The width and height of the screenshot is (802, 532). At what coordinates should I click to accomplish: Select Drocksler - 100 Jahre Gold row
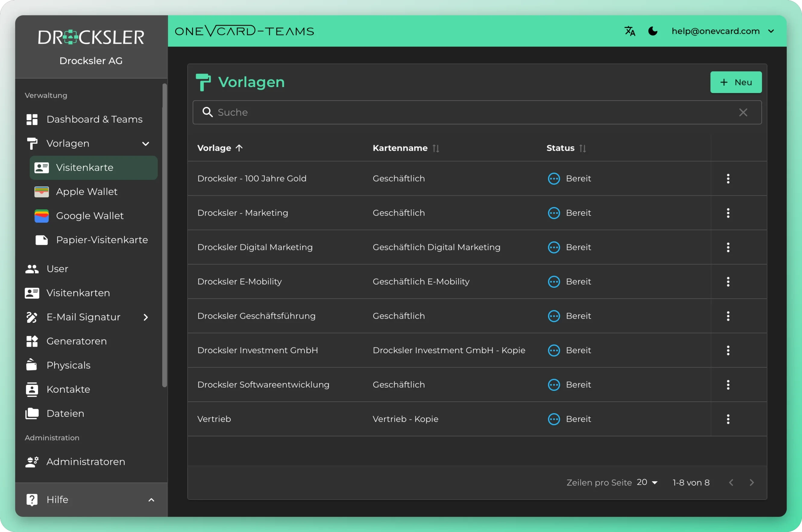[477, 178]
